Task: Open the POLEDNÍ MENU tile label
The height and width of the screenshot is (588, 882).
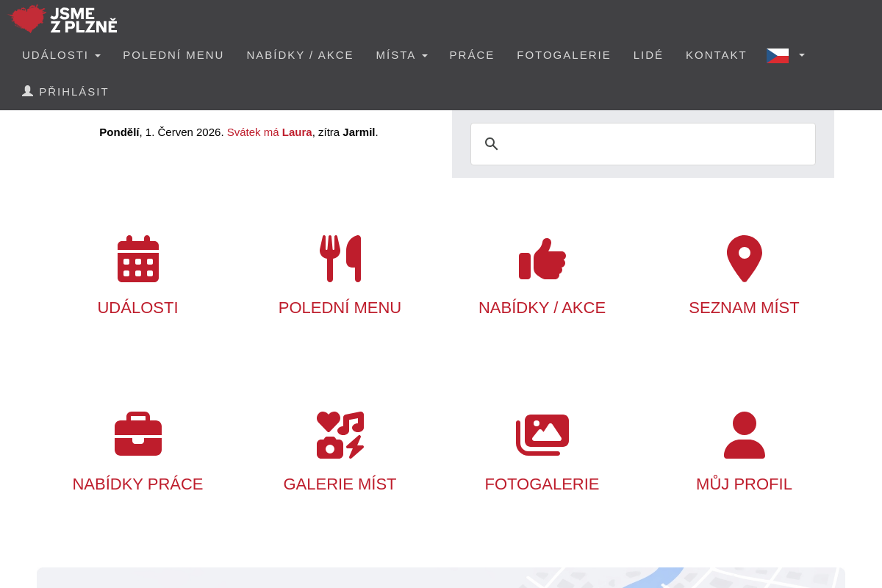Action: pos(340,308)
